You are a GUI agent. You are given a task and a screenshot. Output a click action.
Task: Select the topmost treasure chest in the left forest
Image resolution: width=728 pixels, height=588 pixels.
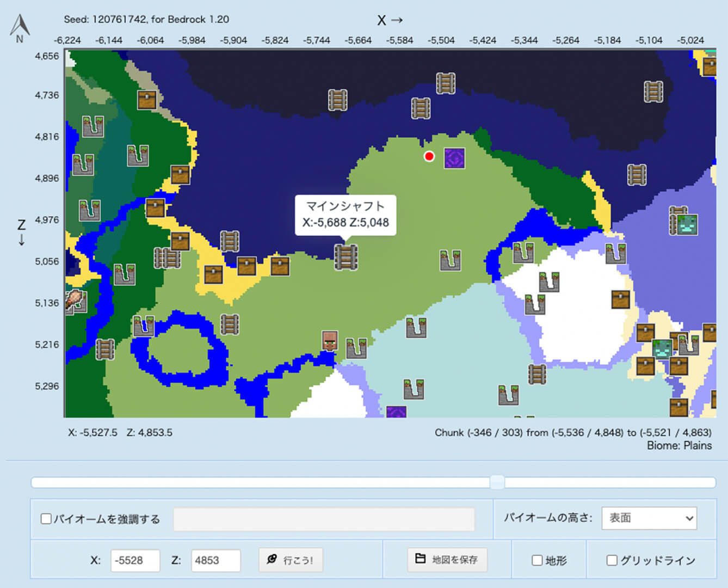coord(147,100)
